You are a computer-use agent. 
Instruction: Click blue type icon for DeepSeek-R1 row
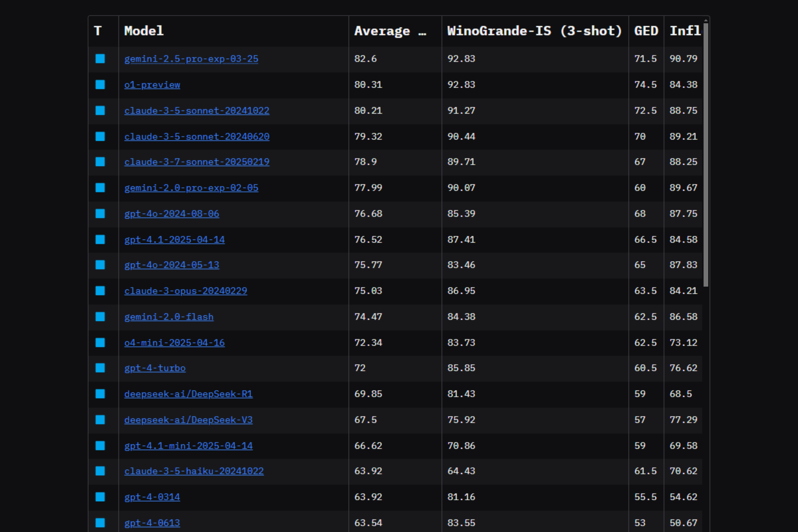(x=100, y=394)
